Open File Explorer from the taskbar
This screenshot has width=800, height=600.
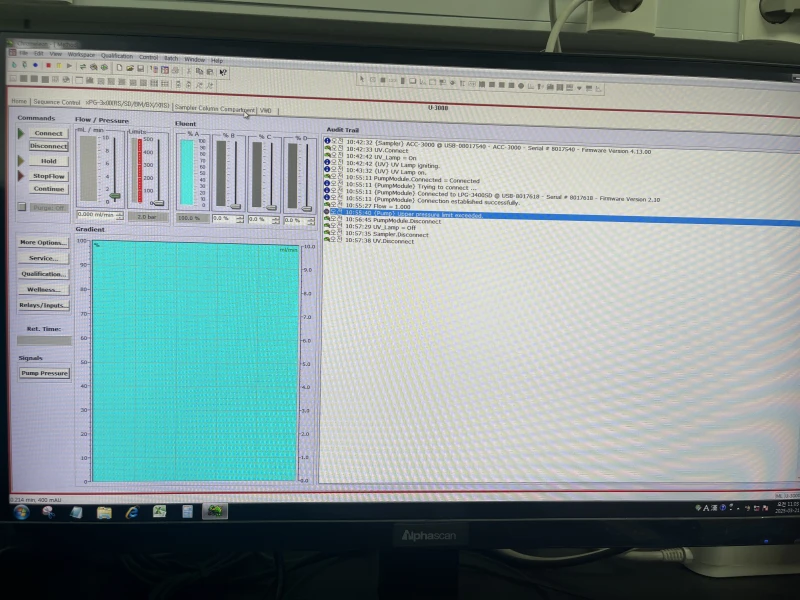pos(104,512)
